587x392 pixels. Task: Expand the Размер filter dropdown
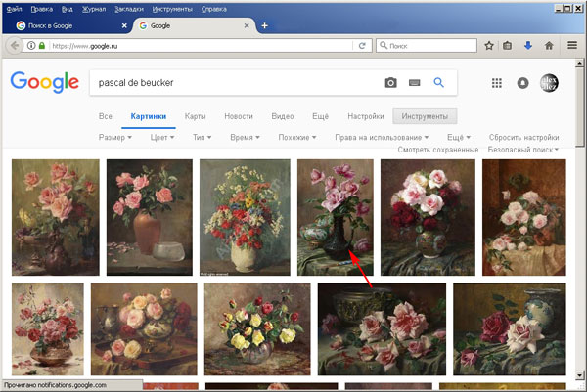pyautogui.click(x=114, y=137)
